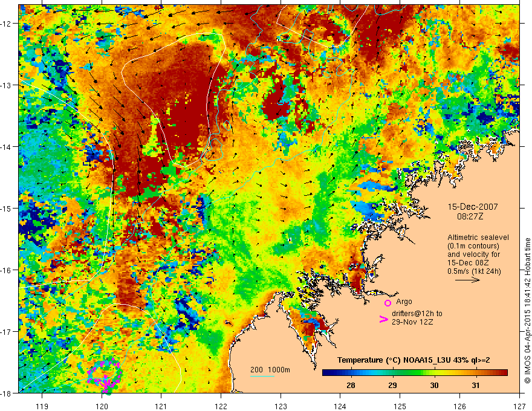Click the cyan 200m depth contour legend line
This screenshot has width=532, height=411.
[x=262, y=376]
